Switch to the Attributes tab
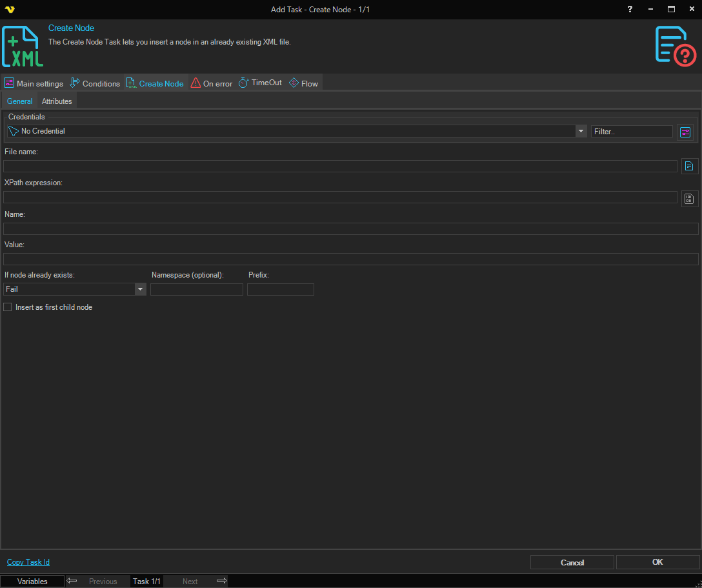The image size is (702, 588). click(57, 101)
